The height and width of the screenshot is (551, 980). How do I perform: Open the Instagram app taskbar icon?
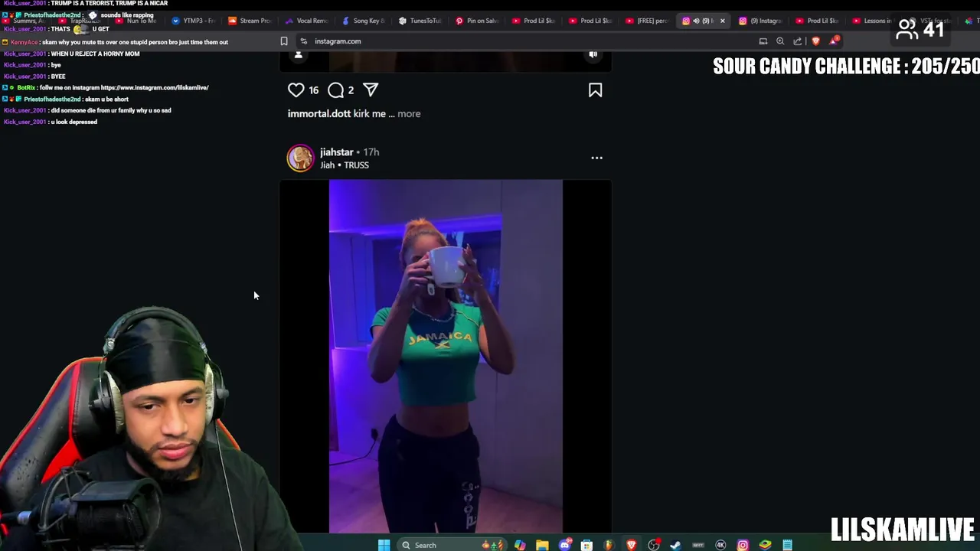tap(743, 545)
